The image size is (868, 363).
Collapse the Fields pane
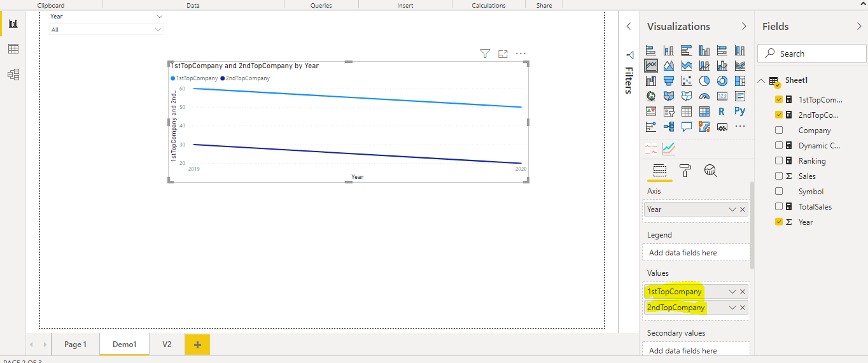pyautogui.click(x=859, y=27)
